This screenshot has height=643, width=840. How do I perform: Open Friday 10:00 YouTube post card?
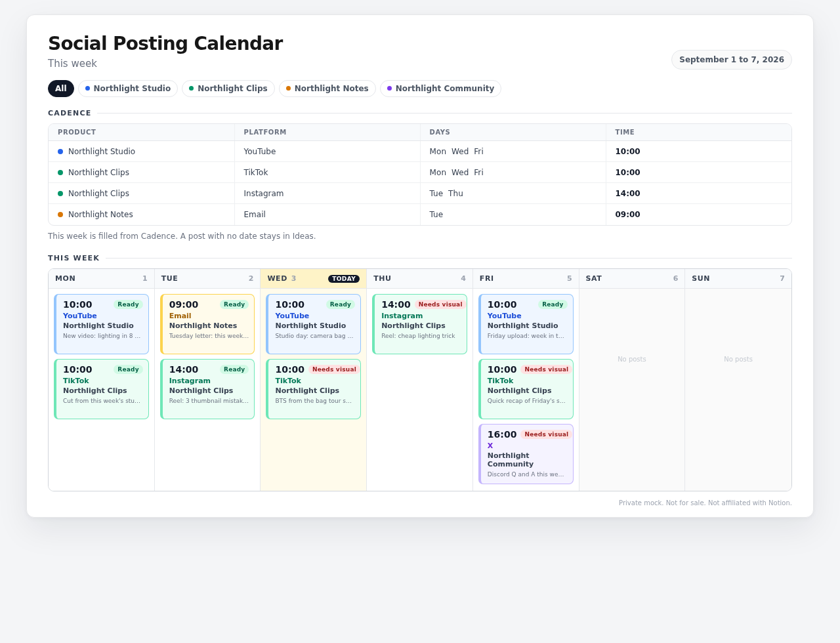[526, 324]
